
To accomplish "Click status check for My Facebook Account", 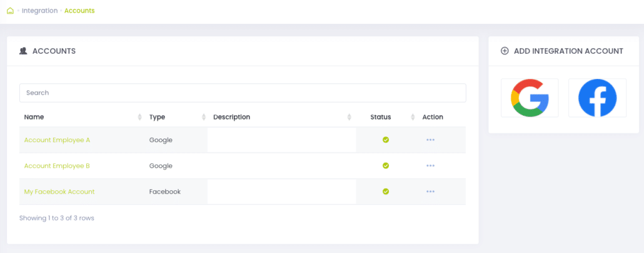I will (386, 192).
